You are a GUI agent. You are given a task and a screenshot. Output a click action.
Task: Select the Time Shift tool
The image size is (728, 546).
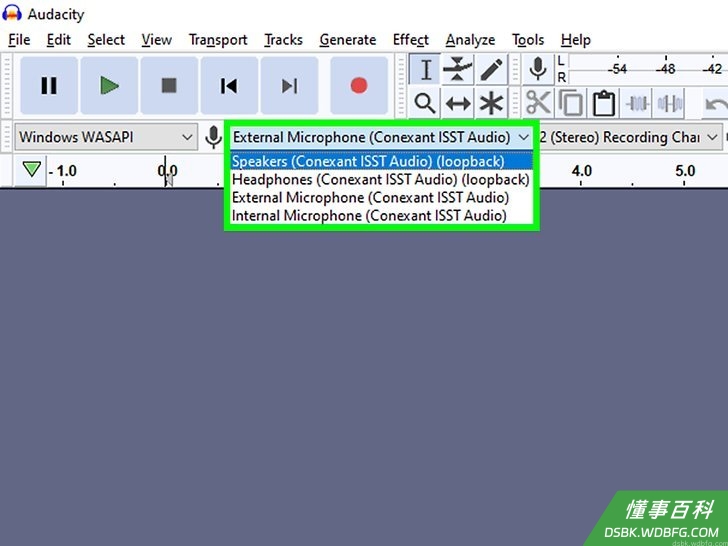(458, 103)
